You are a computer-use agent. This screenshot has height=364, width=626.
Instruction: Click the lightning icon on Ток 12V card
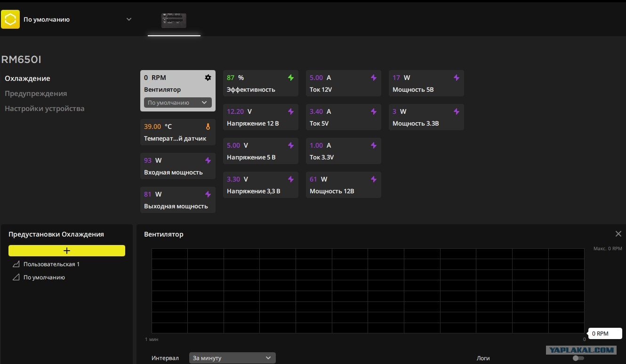pos(374,78)
